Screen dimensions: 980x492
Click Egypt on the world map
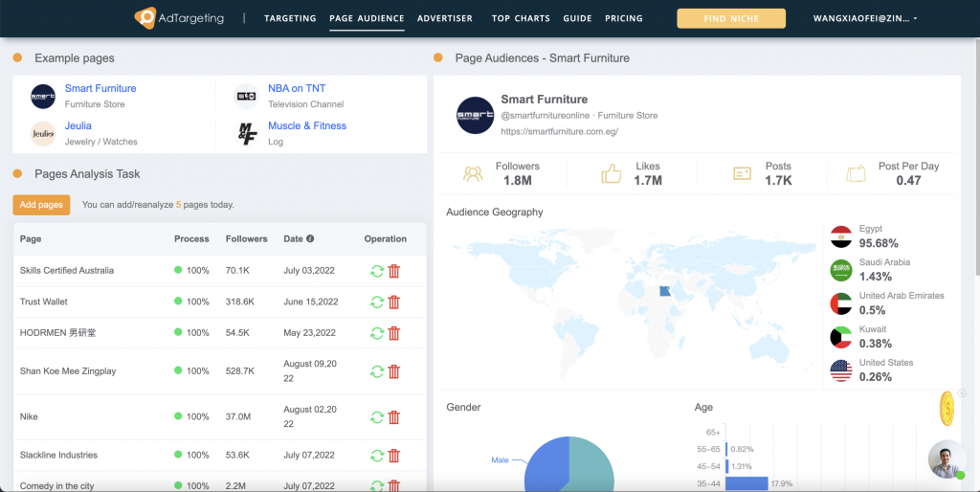[665, 291]
